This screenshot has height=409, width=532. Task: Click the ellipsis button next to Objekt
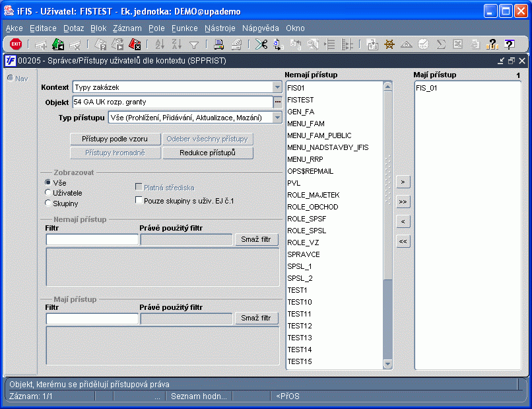(277, 102)
